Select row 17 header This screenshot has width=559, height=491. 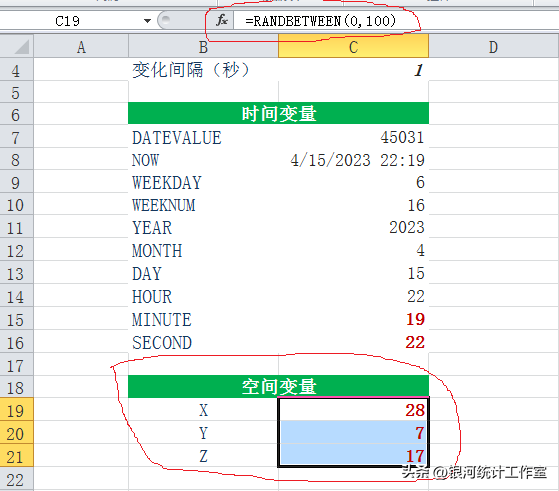tap(16, 365)
